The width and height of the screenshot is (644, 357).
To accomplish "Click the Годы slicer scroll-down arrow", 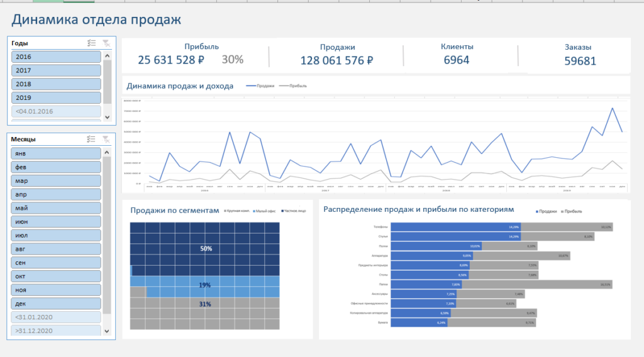I will click(108, 117).
